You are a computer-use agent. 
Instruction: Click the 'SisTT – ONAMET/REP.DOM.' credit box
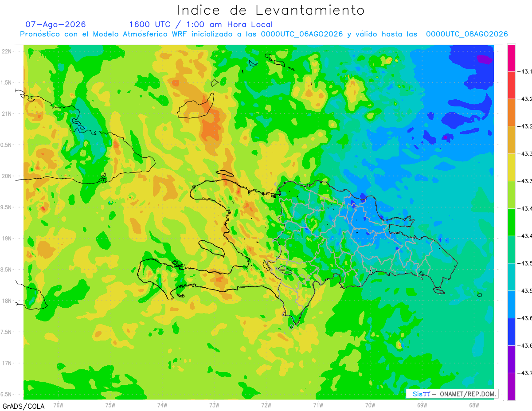pos(452,394)
